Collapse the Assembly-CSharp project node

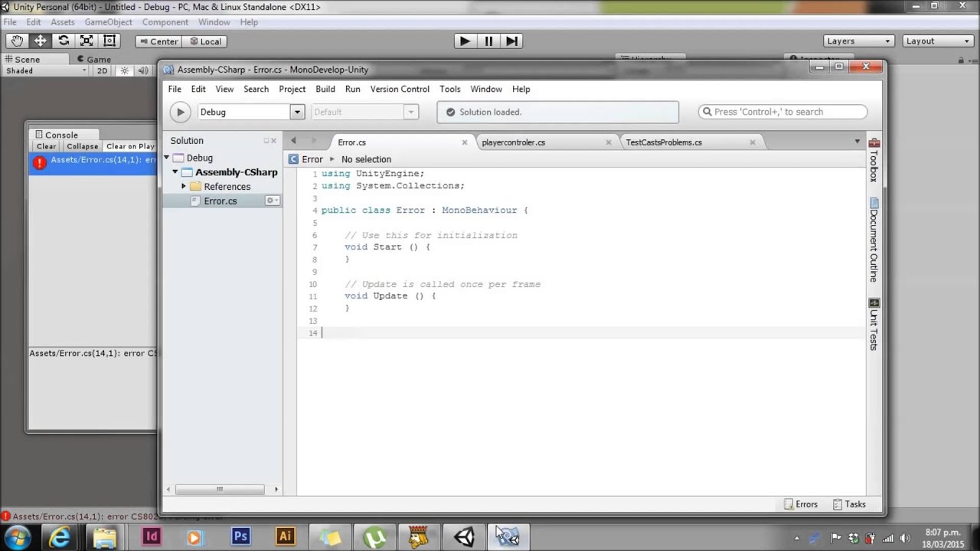click(175, 172)
